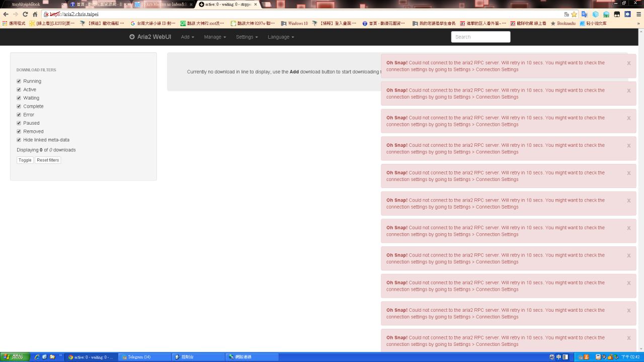Focus the Search input field

(480, 37)
